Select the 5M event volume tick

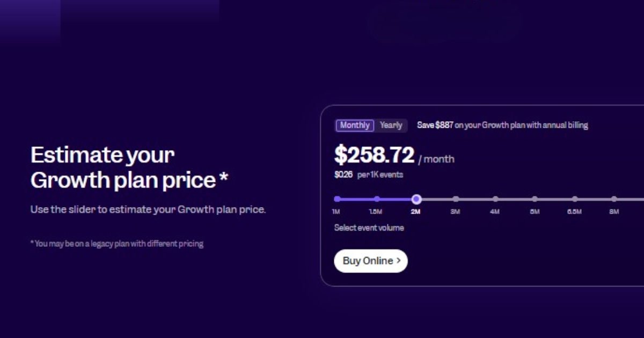[x=535, y=199]
